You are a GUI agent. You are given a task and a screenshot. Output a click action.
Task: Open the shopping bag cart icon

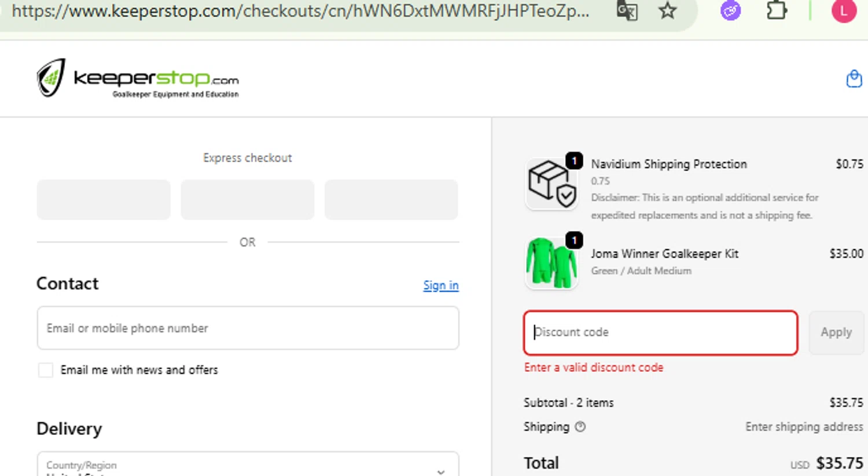coord(854,78)
